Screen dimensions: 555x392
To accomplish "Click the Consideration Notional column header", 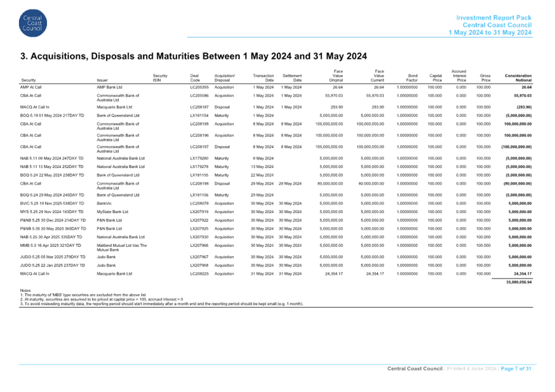I will (518, 76).
